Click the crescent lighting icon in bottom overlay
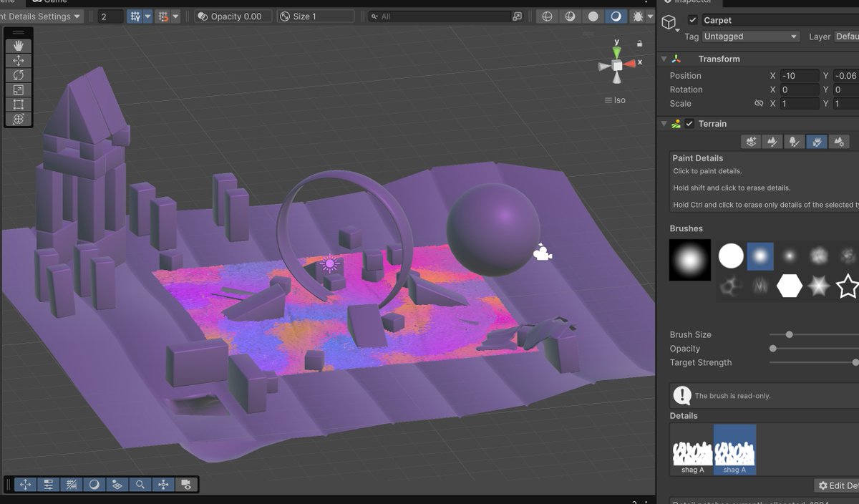859x504 pixels. 94,485
